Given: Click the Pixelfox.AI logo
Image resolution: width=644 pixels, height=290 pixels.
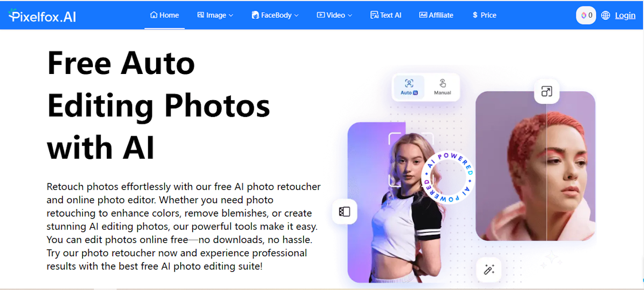Looking at the screenshot, I should coord(42,16).
